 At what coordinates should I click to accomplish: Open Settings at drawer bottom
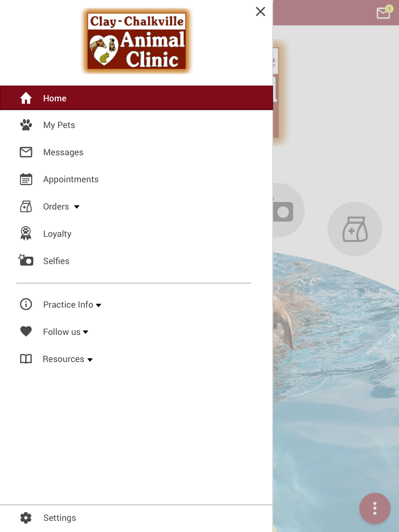(x=136, y=518)
